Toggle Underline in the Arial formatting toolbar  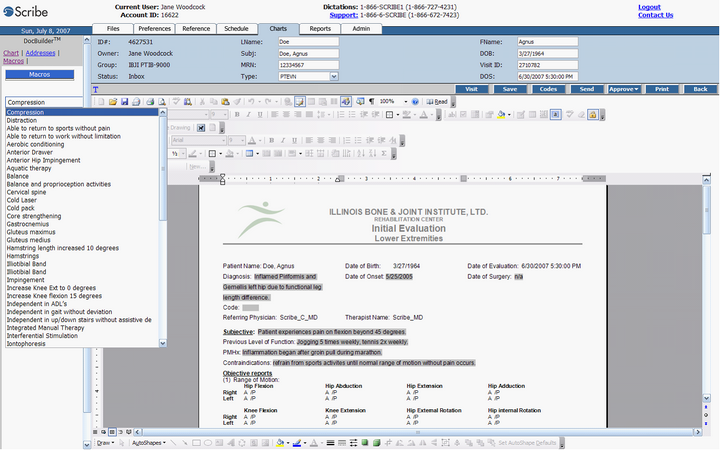[x=294, y=140]
